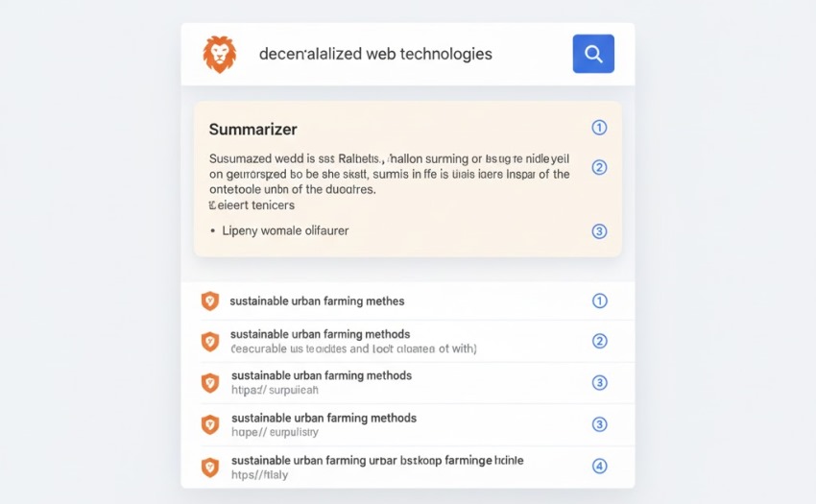This screenshot has width=816, height=504.
Task: Follow the "htpa// surpuieah" URL
Action: (275, 390)
